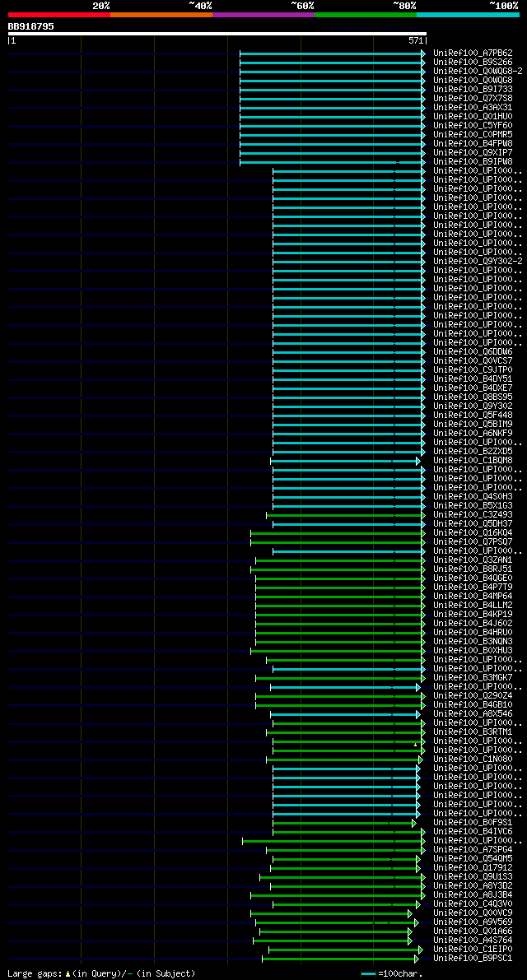527x980 pixels.
Task: Click UniRef100_Q54QM5 label
Action: (x=473, y=859)
